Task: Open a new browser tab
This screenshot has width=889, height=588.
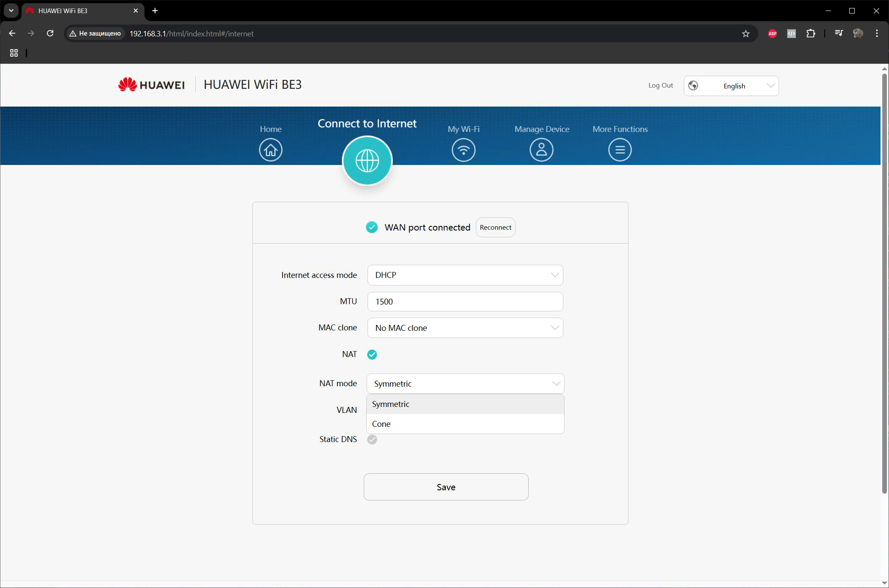Action: 155,11
